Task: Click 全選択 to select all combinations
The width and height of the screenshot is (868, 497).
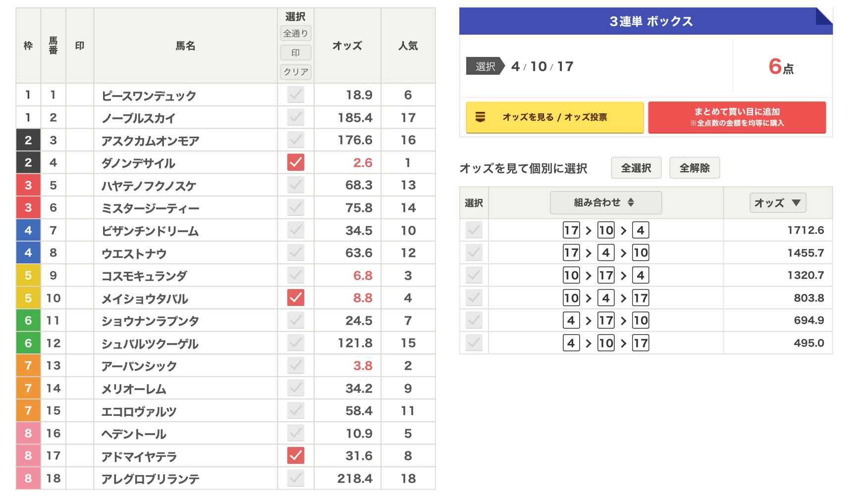Action: coord(636,168)
